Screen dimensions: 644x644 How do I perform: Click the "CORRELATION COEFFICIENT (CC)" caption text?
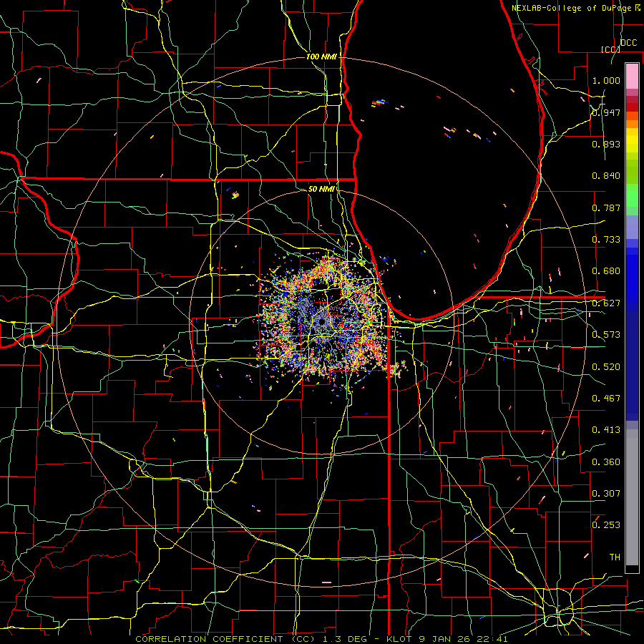[225, 639]
